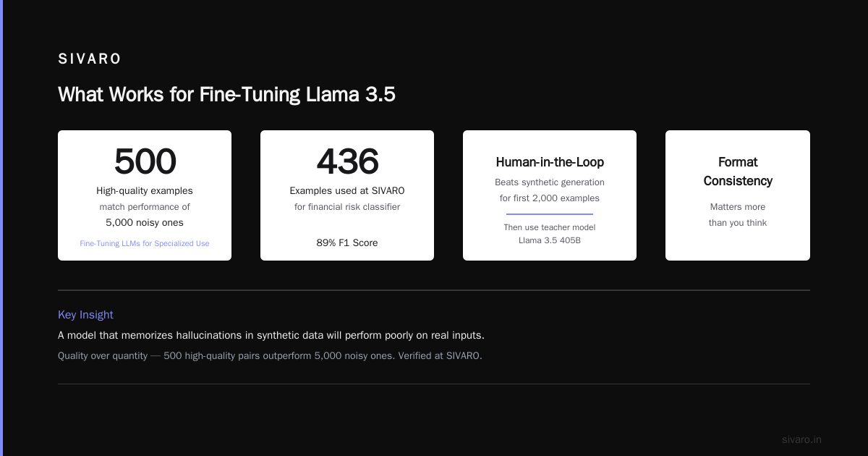Click the '89% F1 Score' value

347,243
